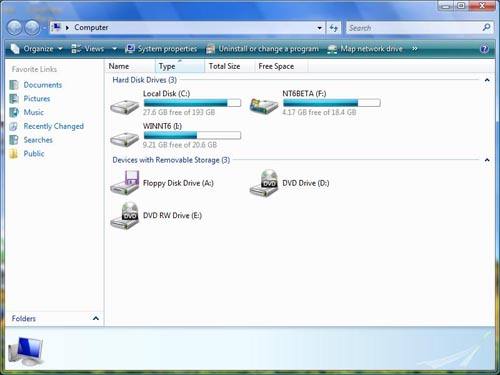This screenshot has height=375, width=500.
Task: Click the computer icon in address bar
Action: (57, 27)
